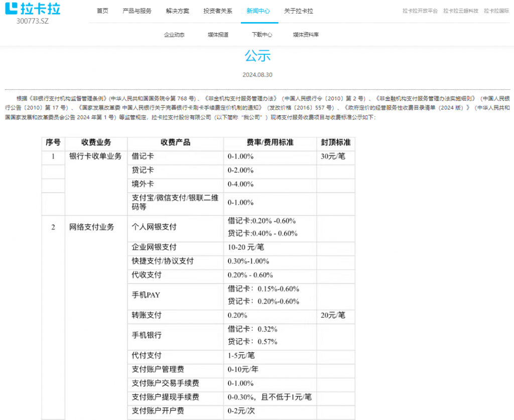The height and width of the screenshot is (420, 514).
Task: Open the 下载中心 sub-tab
Action: coord(262,35)
